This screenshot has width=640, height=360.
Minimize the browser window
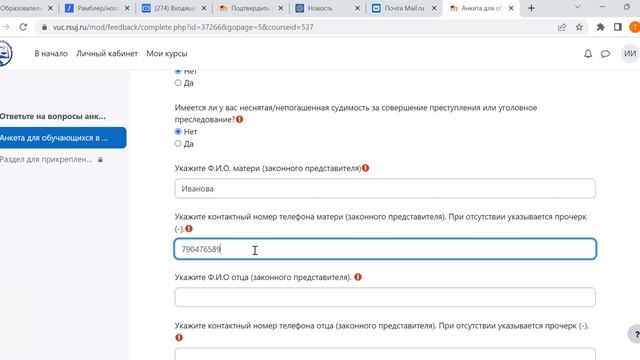602,7
